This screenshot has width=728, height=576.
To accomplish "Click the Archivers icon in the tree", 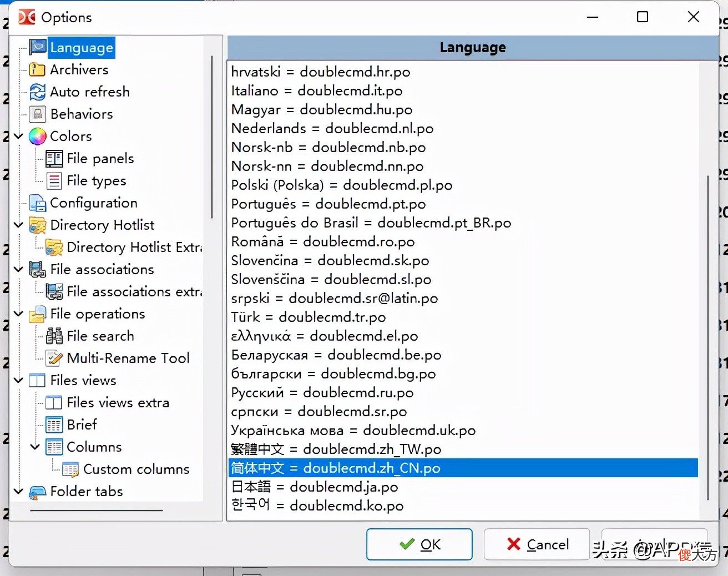I will point(37,69).
